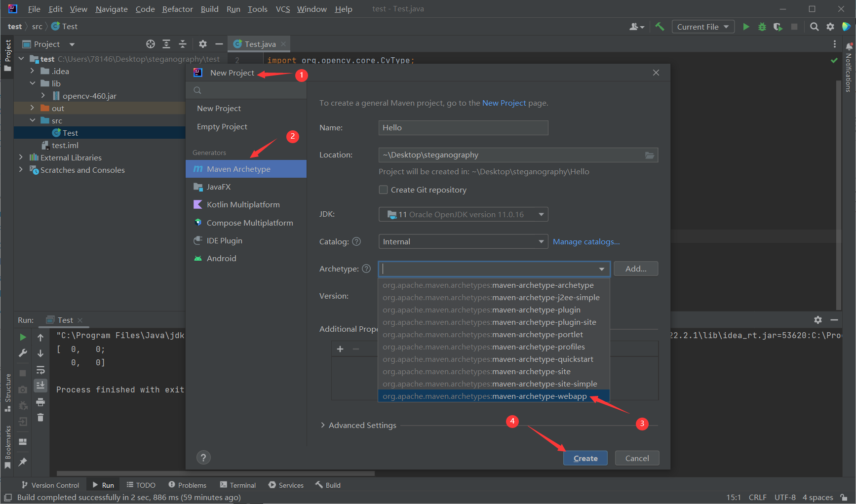Image resolution: width=856 pixels, height=504 pixels.
Task: Select Maven Archetype generator
Action: pos(246,169)
